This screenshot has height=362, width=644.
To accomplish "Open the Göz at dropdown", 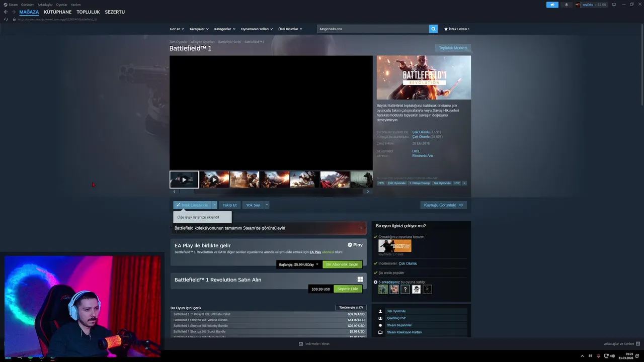I will pyautogui.click(x=177, y=29).
